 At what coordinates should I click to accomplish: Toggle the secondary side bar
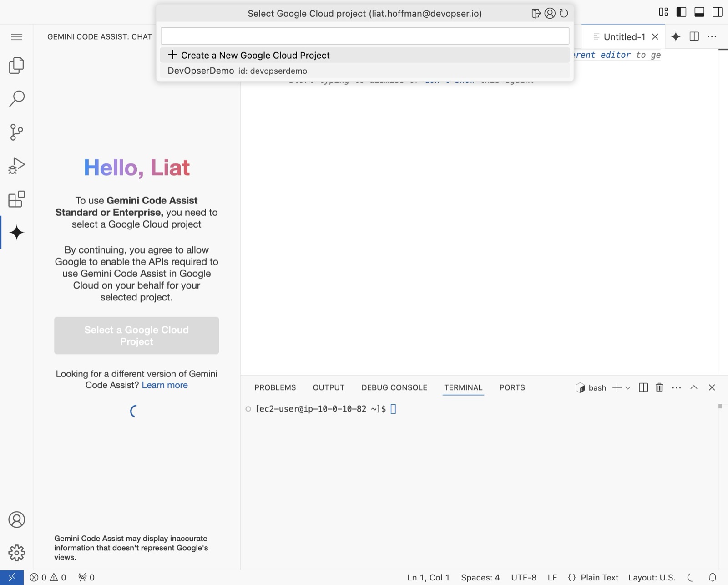[x=718, y=12]
